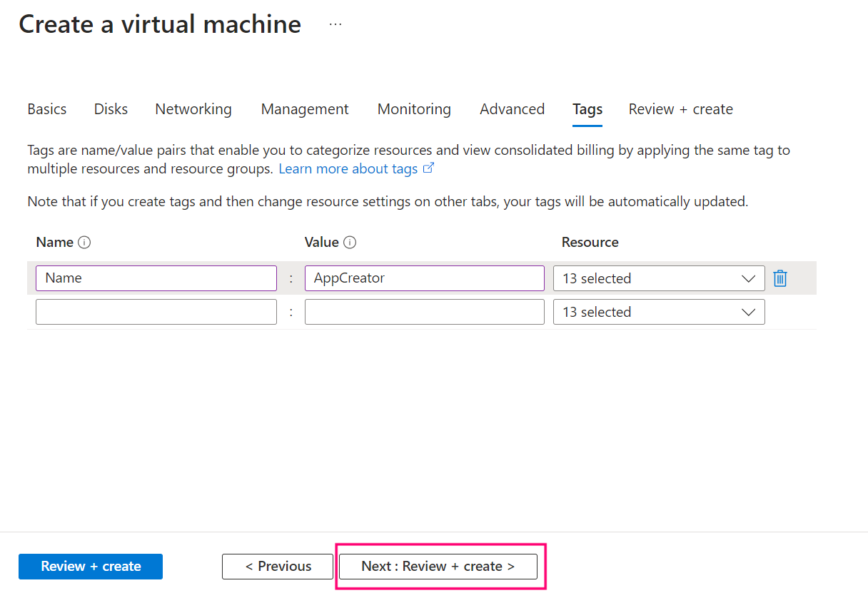Switch to the Basics tab

(47, 109)
